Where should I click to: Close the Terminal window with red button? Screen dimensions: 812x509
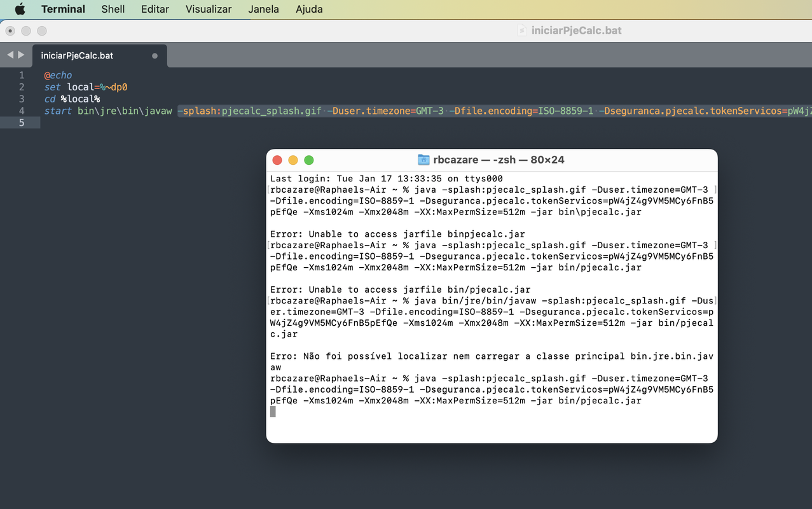(x=277, y=160)
